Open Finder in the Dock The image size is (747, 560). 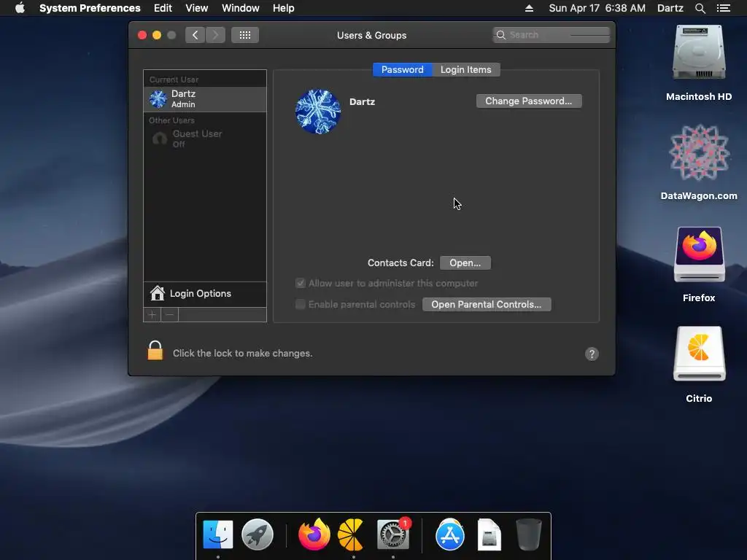tap(217, 534)
